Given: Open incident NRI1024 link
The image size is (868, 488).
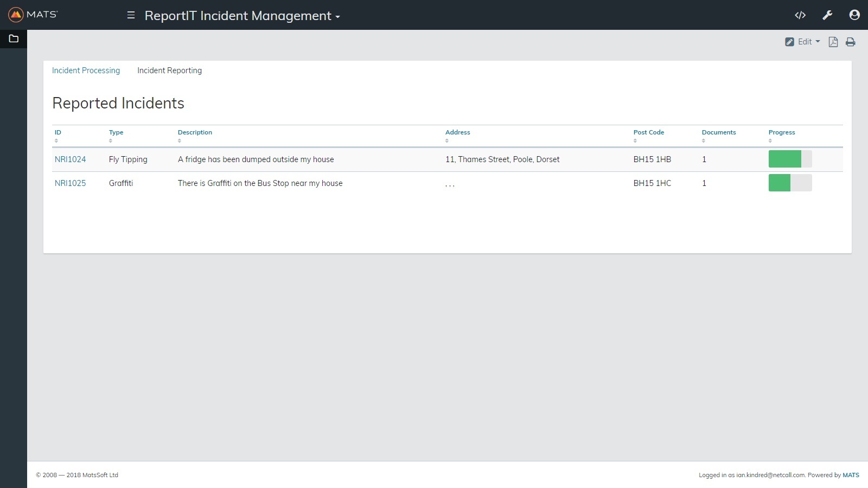Looking at the screenshot, I should pos(70,159).
